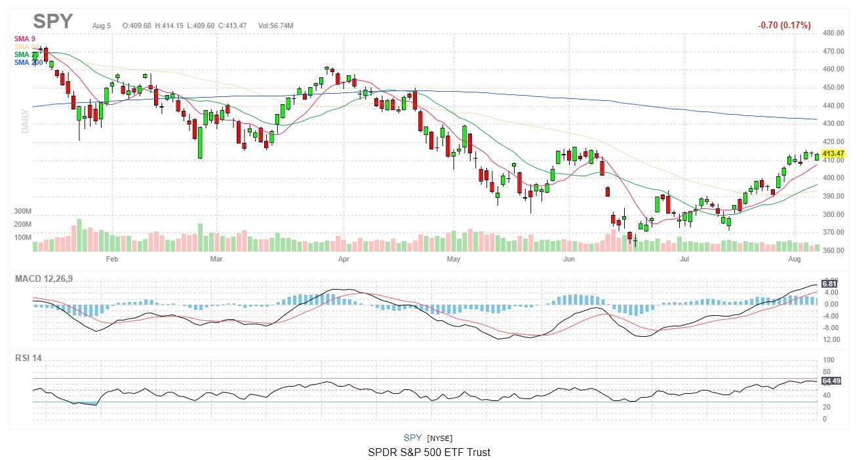Click the [NYSE] exchange label
The height and width of the screenshot is (460, 868).
pyautogui.click(x=440, y=438)
